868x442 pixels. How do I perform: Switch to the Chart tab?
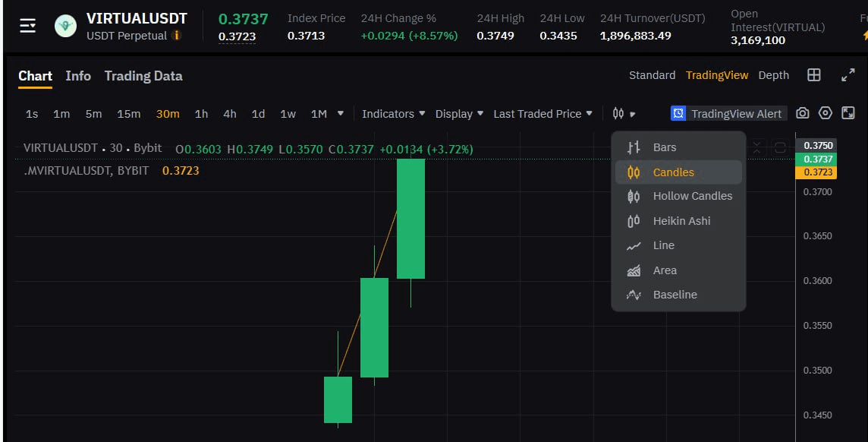click(35, 76)
